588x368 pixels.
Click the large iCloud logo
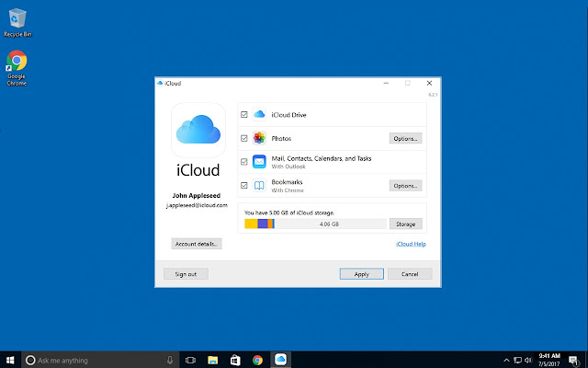point(198,130)
